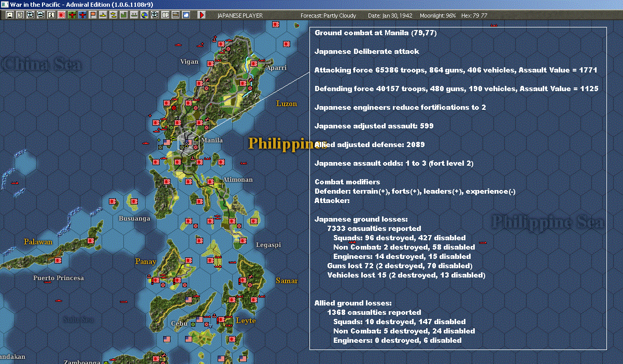This screenshot has height=364, width=623.
Task: Select the red plane on blue background icon
Action: pos(82,15)
